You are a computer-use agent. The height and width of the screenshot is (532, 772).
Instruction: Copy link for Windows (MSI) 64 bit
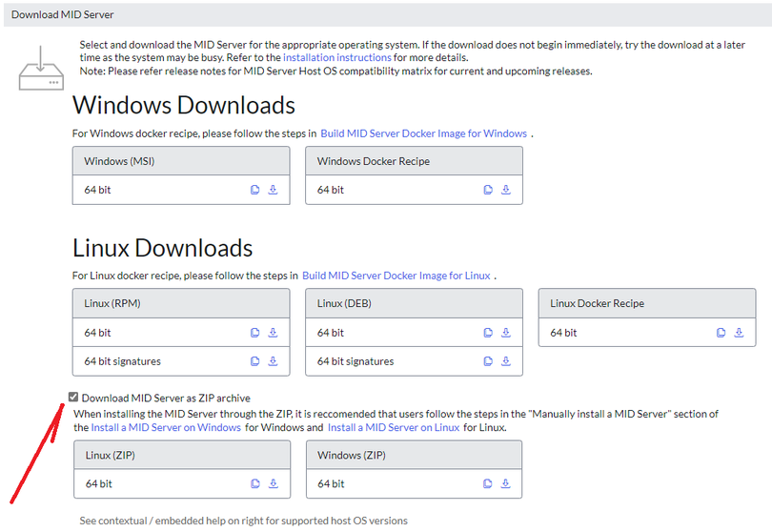point(255,190)
